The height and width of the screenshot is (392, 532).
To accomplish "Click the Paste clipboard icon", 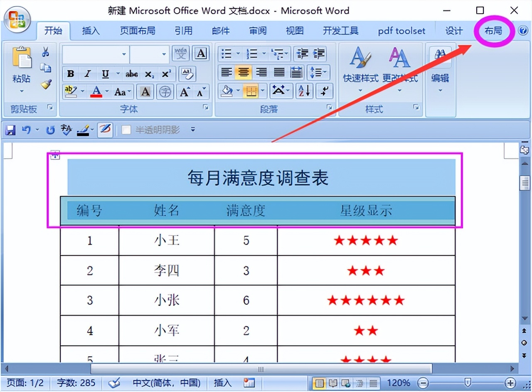I will [22, 57].
